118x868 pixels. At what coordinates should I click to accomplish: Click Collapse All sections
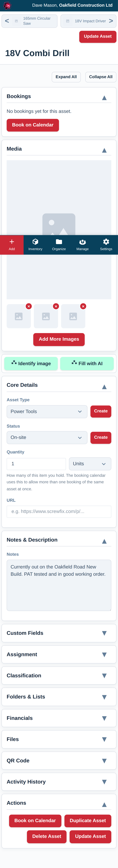click(101, 77)
